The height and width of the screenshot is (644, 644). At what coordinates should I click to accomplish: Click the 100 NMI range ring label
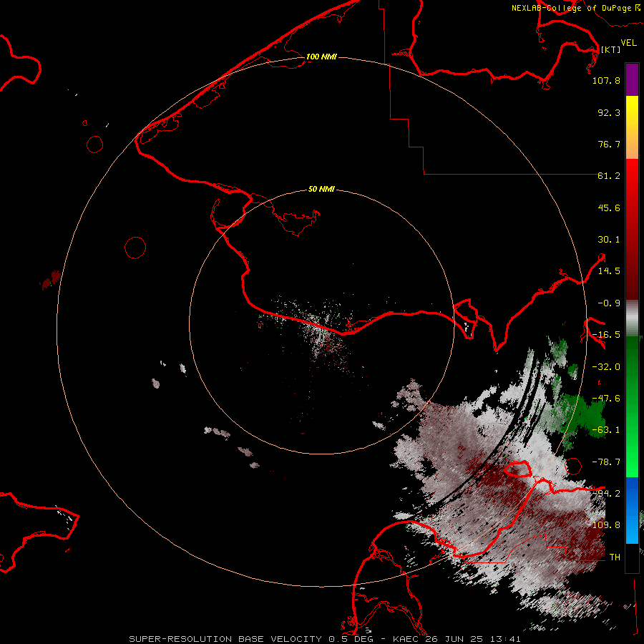[x=321, y=57]
